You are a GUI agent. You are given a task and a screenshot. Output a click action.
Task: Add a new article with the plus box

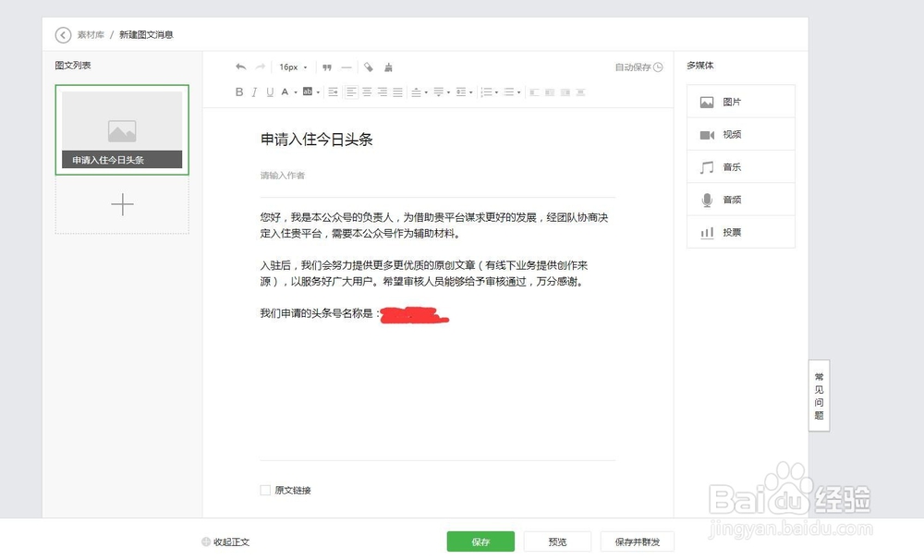pyautogui.click(x=122, y=204)
